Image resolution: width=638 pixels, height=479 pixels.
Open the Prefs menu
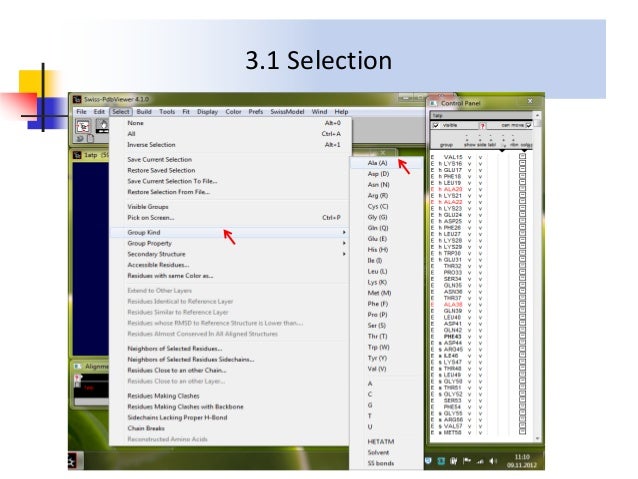coord(256,112)
